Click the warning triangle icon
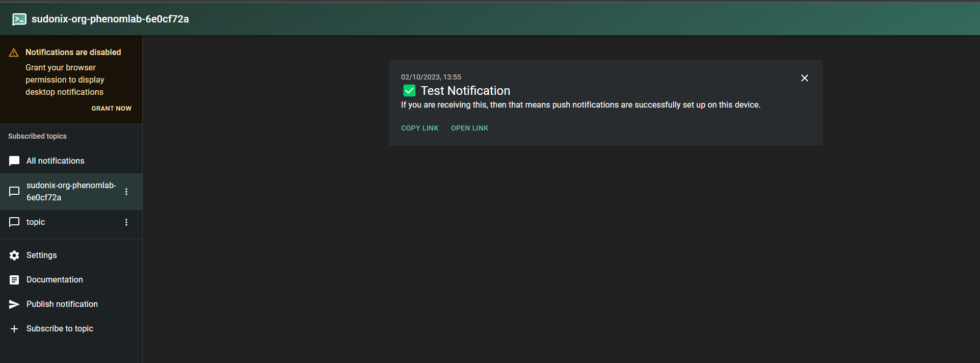The height and width of the screenshot is (363, 980). tap(14, 53)
